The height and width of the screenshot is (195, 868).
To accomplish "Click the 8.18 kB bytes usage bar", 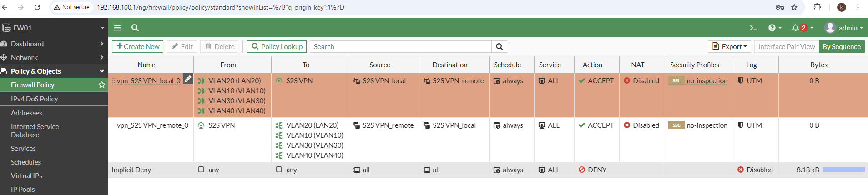I will coord(843,170).
